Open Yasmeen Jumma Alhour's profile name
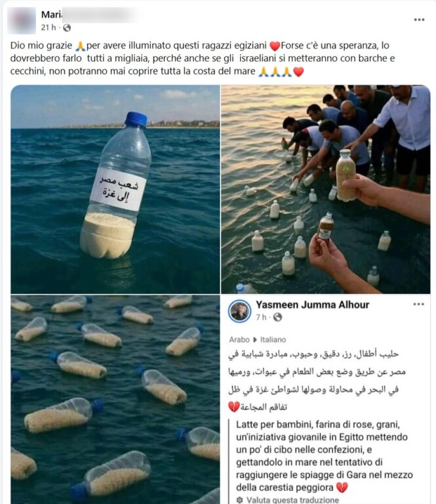436x504 pixels. coord(312,304)
